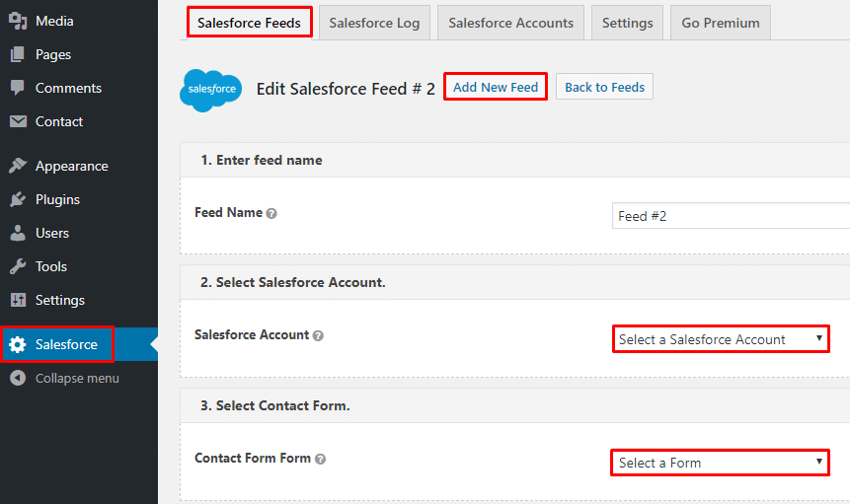
Task: Click help icon next to Salesforce Account
Action: (x=318, y=335)
